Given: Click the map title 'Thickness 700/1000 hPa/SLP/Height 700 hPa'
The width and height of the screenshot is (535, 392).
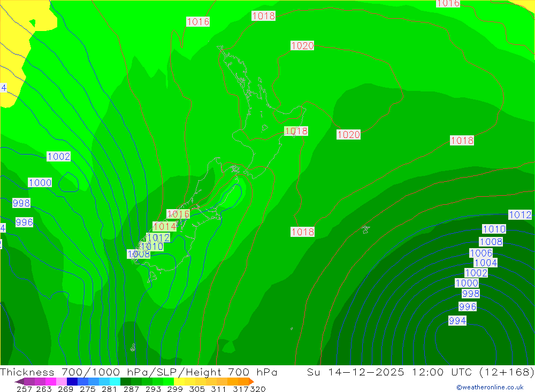Looking at the screenshot, I should click(139, 372).
